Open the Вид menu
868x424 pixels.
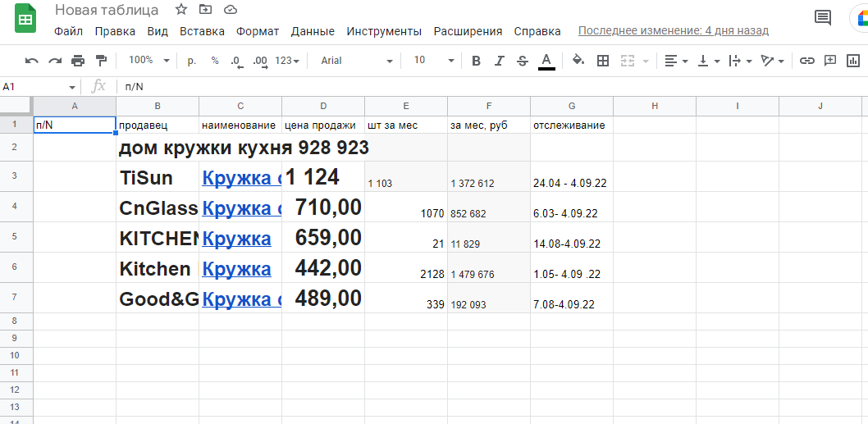(158, 31)
